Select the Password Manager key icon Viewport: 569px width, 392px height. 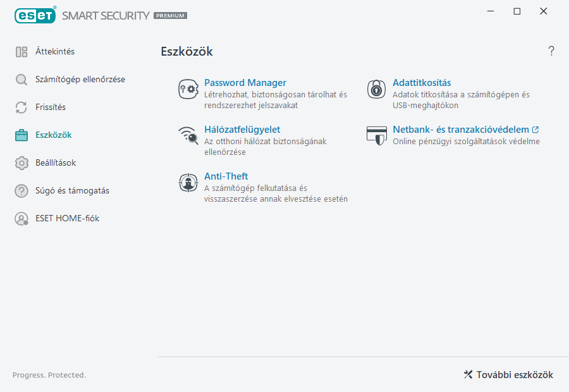[x=188, y=89]
